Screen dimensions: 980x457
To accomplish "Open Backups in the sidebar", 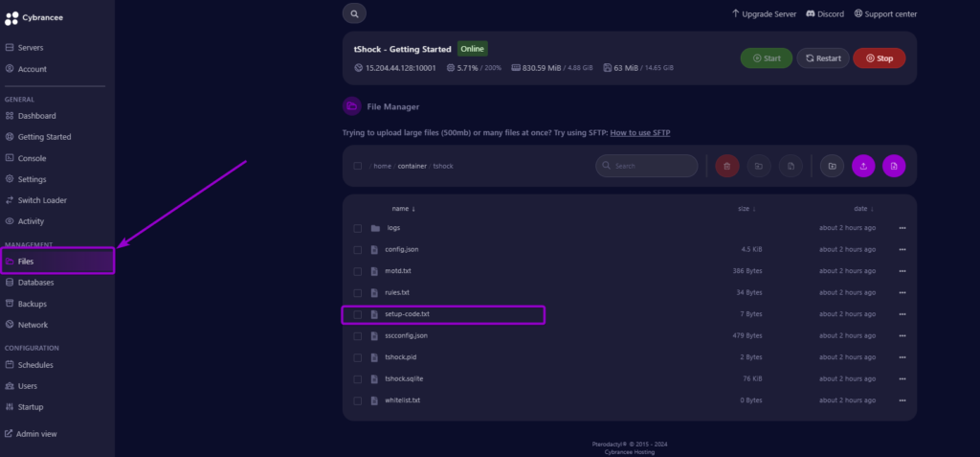I will tap(26, 304).
